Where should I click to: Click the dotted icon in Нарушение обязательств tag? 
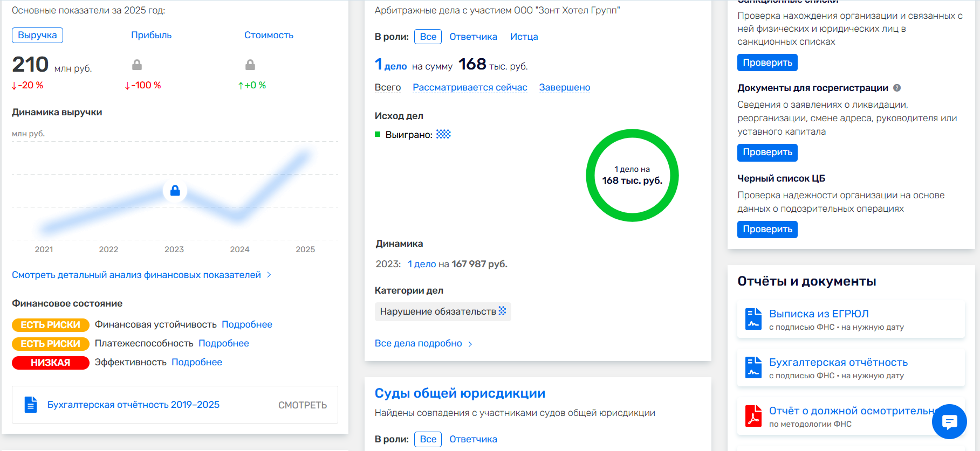pos(502,311)
